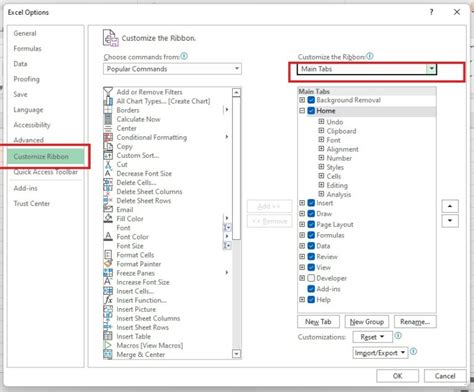Click the Add or Remove Filters funnel icon
474x392 pixels.
coord(108,92)
